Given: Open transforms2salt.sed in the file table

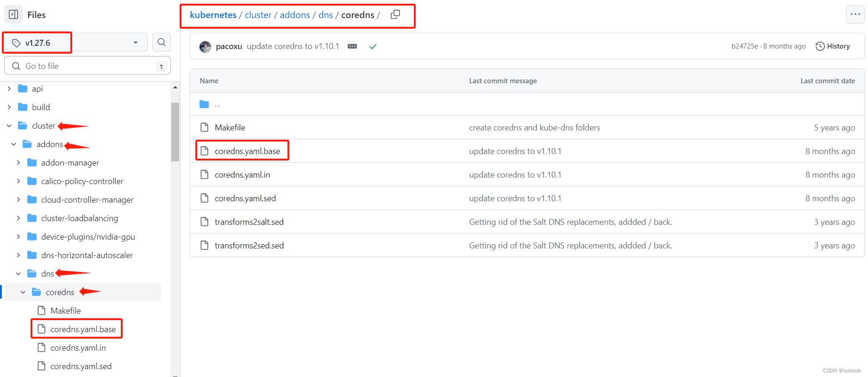Looking at the screenshot, I should pyautogui.click(x=249, y=222).
